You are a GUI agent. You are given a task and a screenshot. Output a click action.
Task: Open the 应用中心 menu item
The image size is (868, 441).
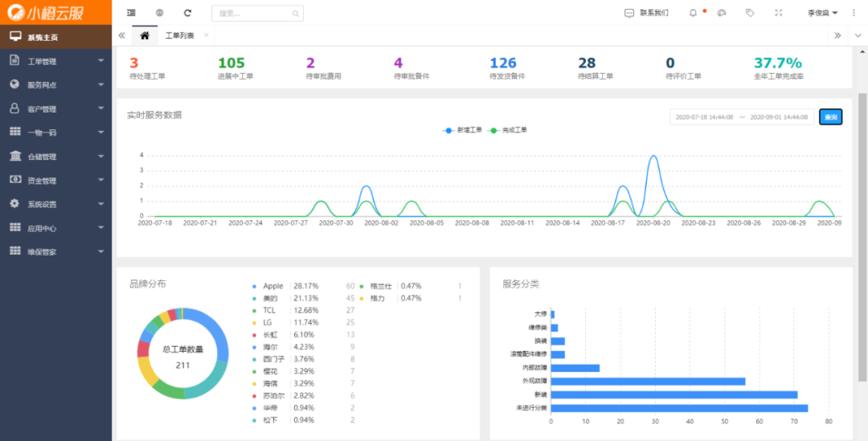pos(56,227)
